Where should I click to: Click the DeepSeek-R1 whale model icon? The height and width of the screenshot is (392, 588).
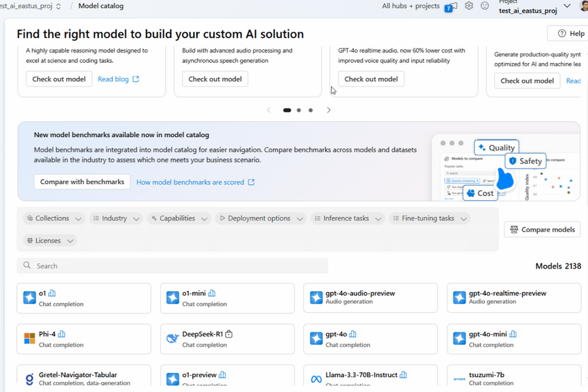pyautogui.click(x=173, y=338)
